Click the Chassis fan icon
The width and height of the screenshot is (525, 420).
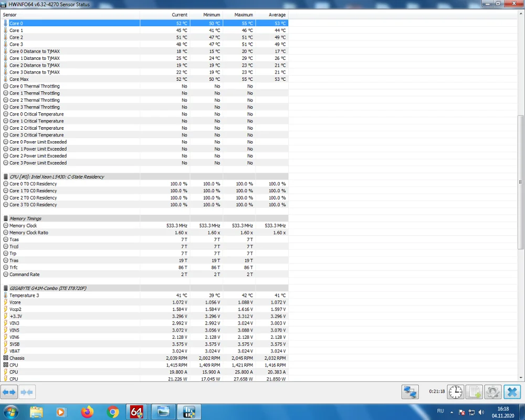(x=5, y=358)
